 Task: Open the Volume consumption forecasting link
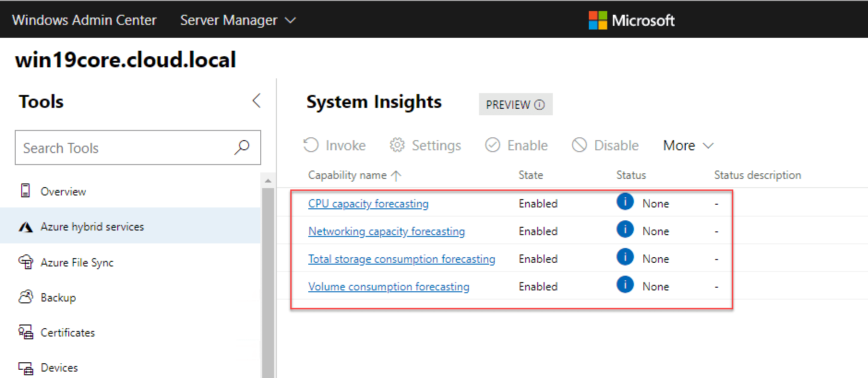[x=389, y=287]
